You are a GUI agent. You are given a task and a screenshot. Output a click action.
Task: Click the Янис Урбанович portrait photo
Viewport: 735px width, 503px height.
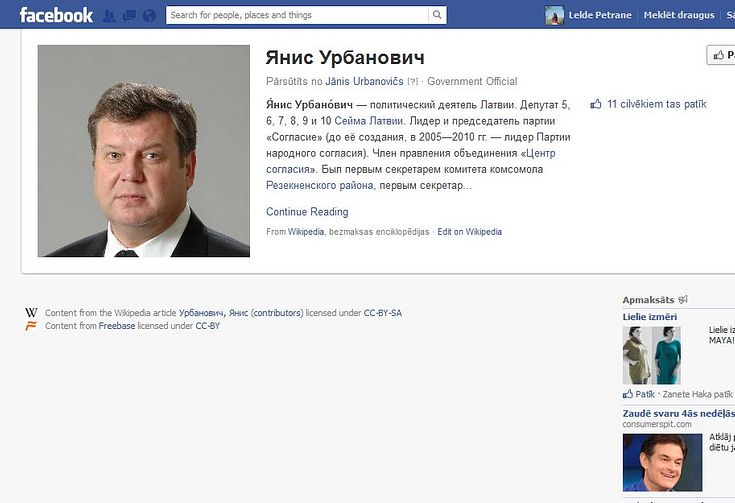point(143,151)
